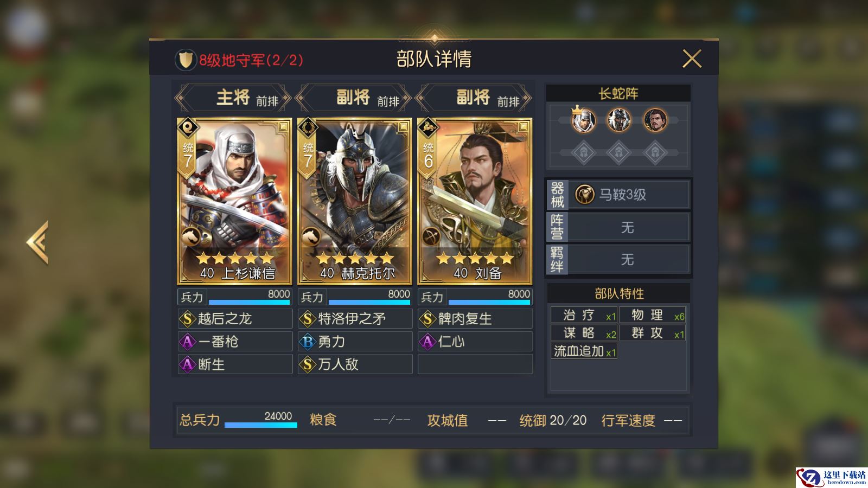
Task: Select the helmeted warrior avatar in the formation
Action: (x=618, y=120)
